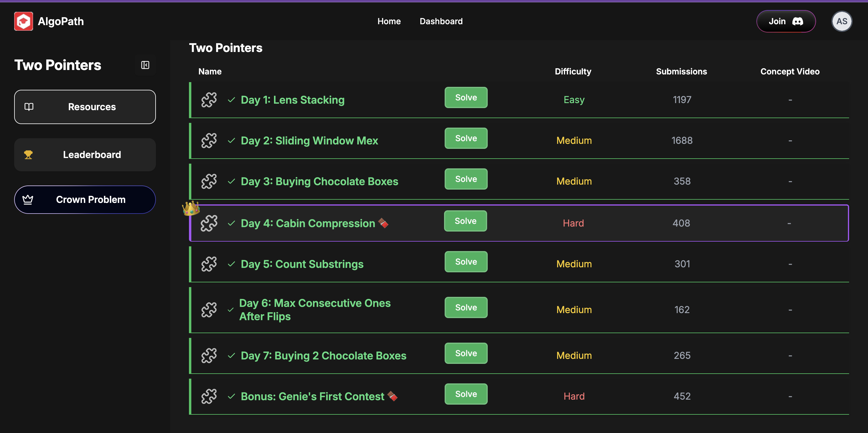The width and height of the screenshot is (868, 433).
Task: Click the book icon in Resources
Action: point(29,107)
